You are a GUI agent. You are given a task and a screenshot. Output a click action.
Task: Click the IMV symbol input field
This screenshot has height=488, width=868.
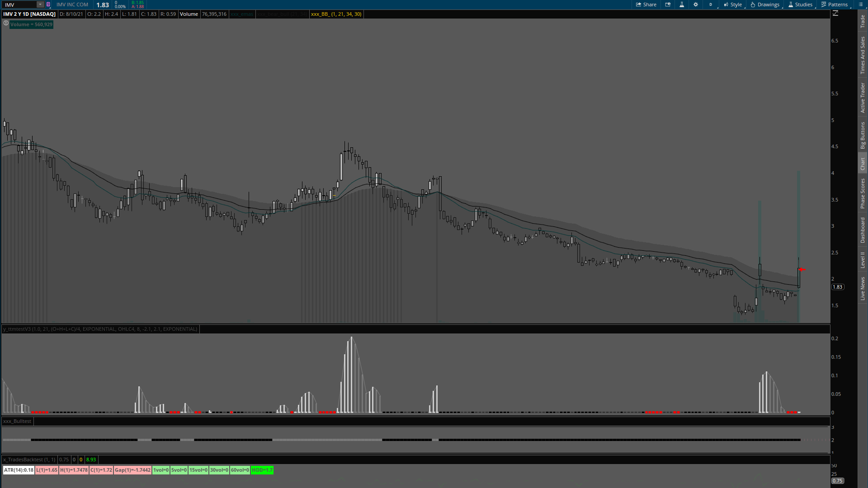[19, 5]
